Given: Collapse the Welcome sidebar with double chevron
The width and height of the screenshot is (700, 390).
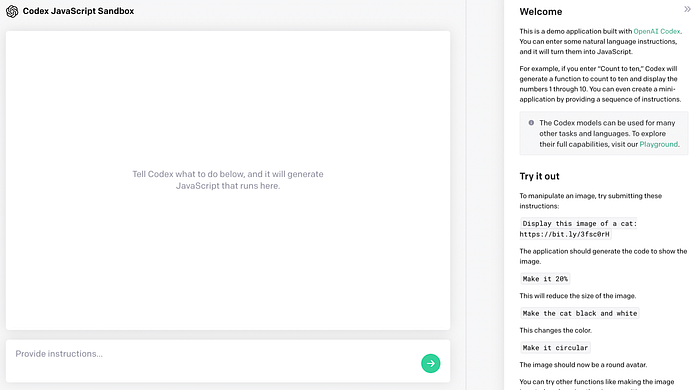Looking at the screenshot, I should tap(687, 9).
